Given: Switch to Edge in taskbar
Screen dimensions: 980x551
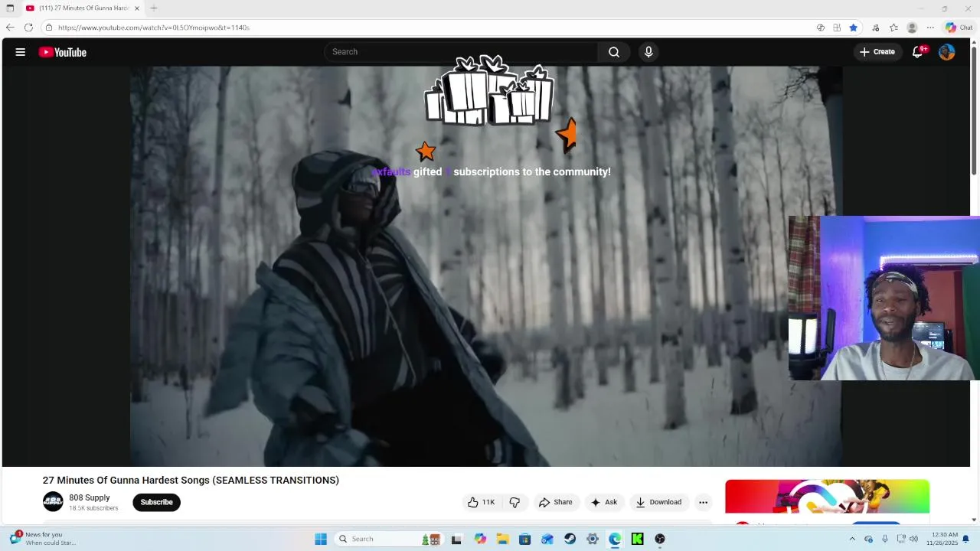Looking at the screenshot, I should tap(615, 539).
